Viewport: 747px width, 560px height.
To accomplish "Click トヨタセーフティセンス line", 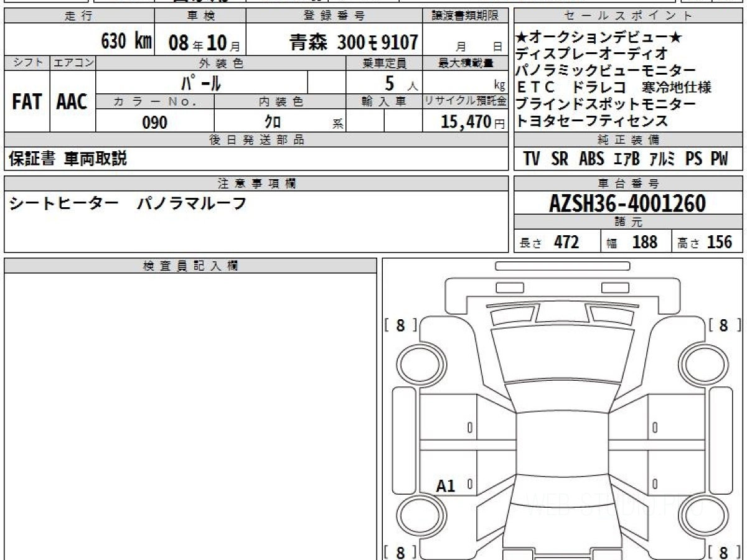I will [592, 120].
